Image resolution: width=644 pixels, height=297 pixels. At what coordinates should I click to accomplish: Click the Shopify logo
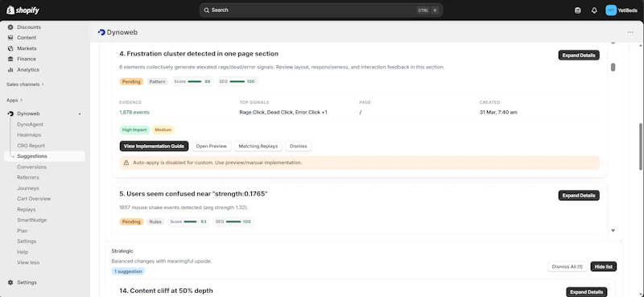pyautogui.click(x=23, y=10)
